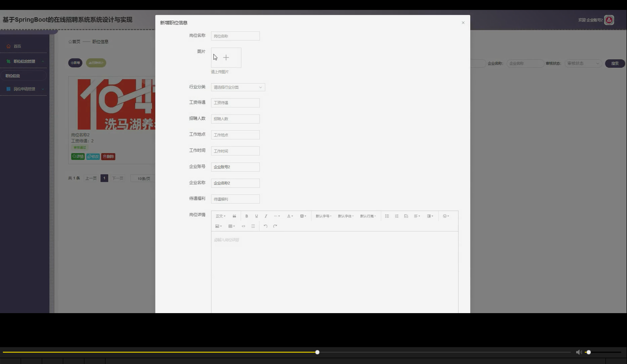Image resolution: width=627 pixels, height=364 pixels.
Task: Adjust the volume slider handle
Action: (x=589, y=352)
